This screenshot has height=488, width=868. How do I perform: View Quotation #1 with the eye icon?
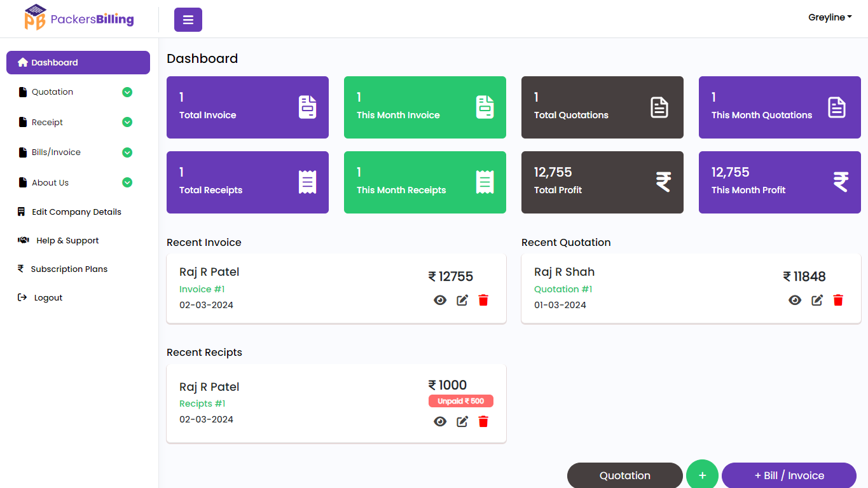[795, 300]
